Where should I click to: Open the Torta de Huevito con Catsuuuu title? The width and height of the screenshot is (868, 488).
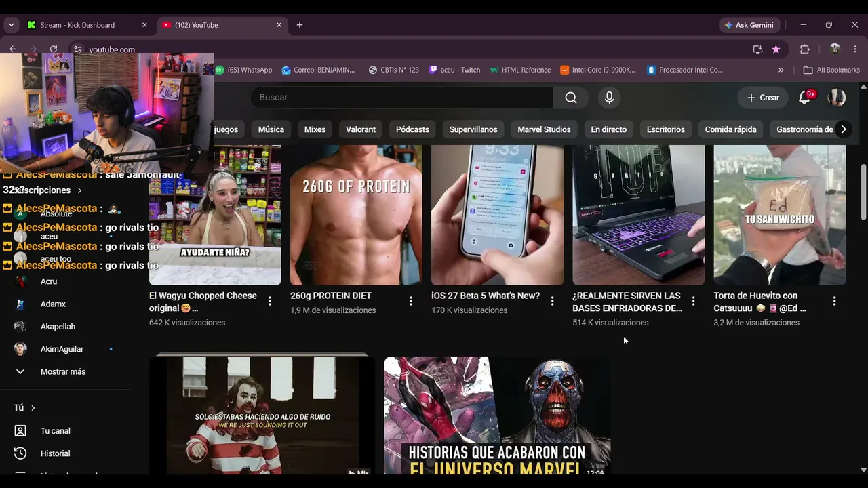(x=759, y=302)
